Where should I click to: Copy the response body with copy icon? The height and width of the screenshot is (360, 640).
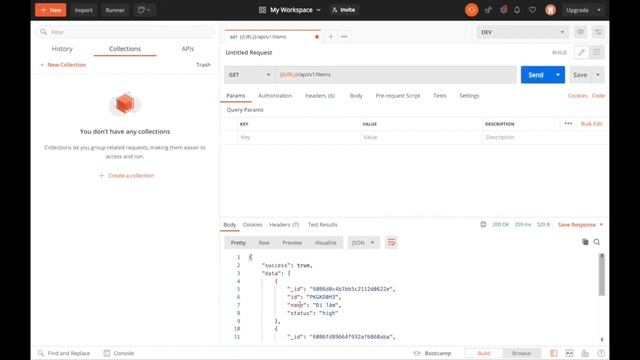point(585,242)
